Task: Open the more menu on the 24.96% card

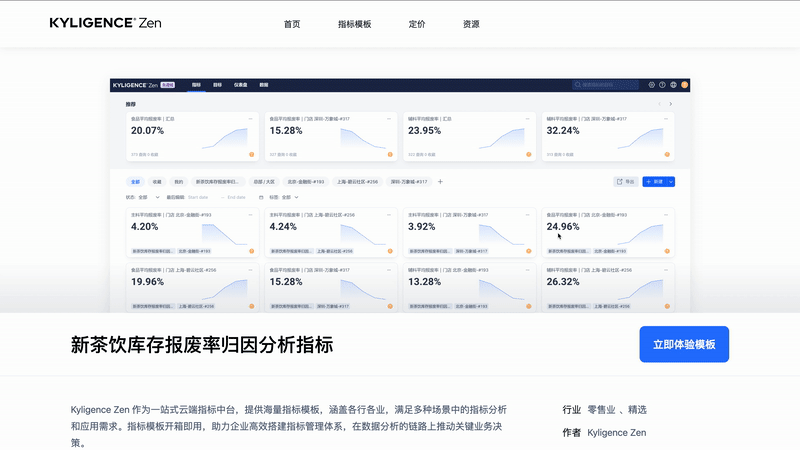Action: click(666, 215)
